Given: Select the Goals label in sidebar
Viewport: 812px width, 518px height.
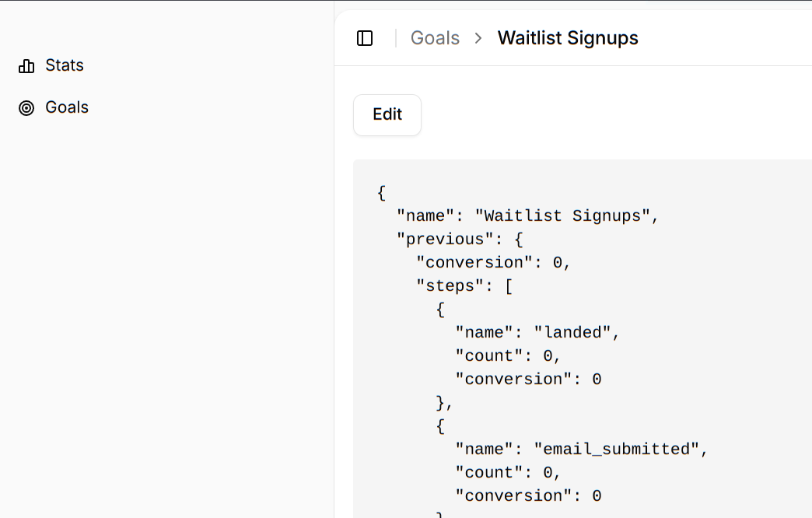Looking at the screenshot, I should tap(67, 107).
